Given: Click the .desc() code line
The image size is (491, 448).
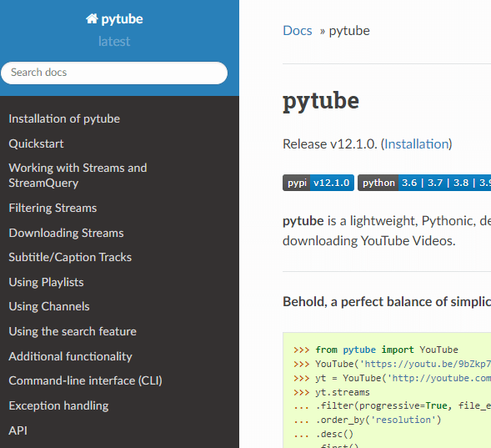Looking at the screenshot, I should coord(334,434).
